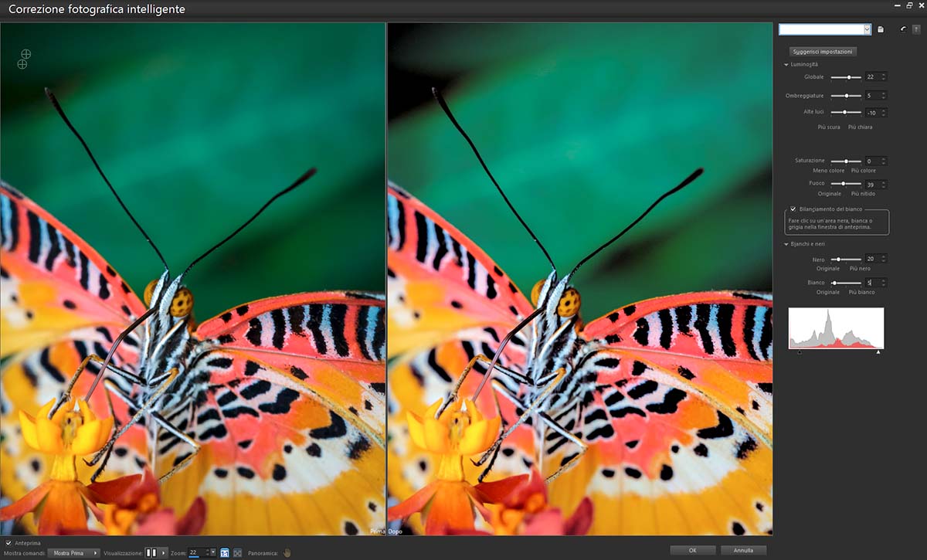
Task: Collapse the Luminosità section
Action: coord(786,65)
